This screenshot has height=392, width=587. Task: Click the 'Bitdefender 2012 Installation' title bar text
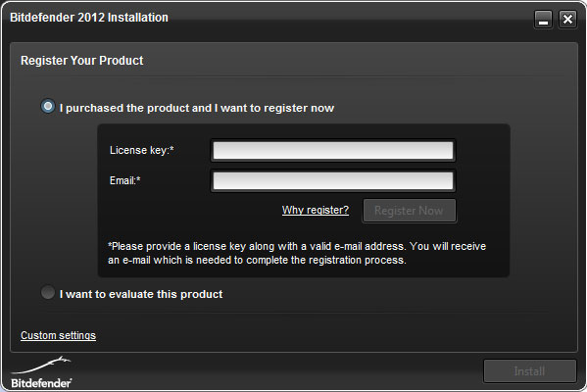pos(89,18)
